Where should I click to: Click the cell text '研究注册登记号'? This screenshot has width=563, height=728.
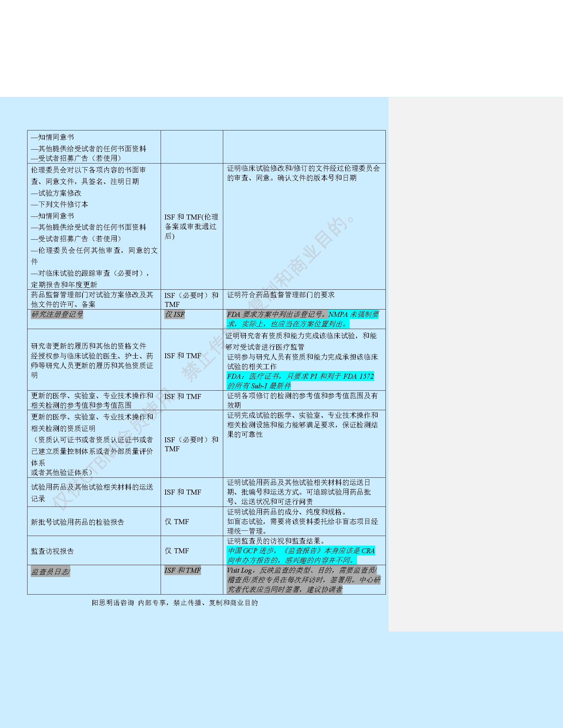[57, 314]
